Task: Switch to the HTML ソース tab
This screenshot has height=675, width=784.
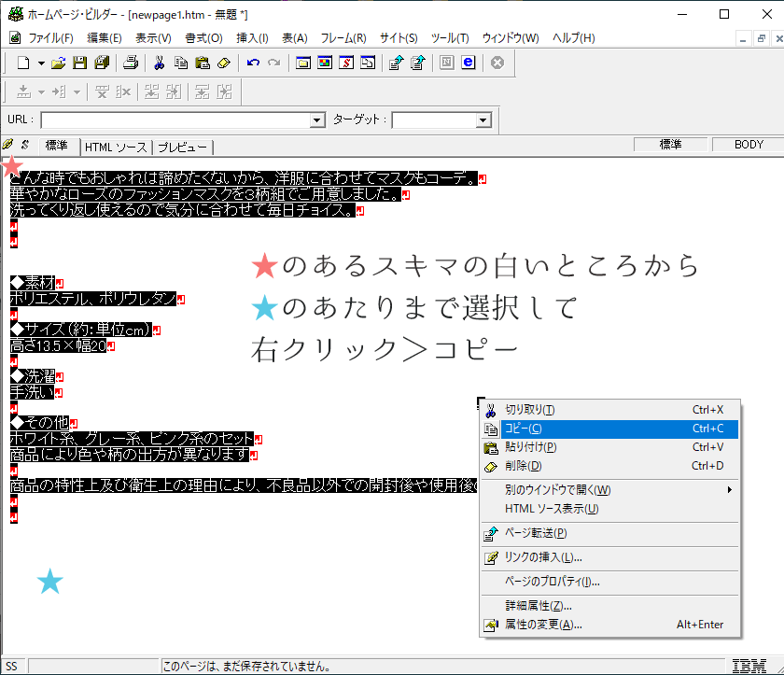Action: click(x=116, y=148)
